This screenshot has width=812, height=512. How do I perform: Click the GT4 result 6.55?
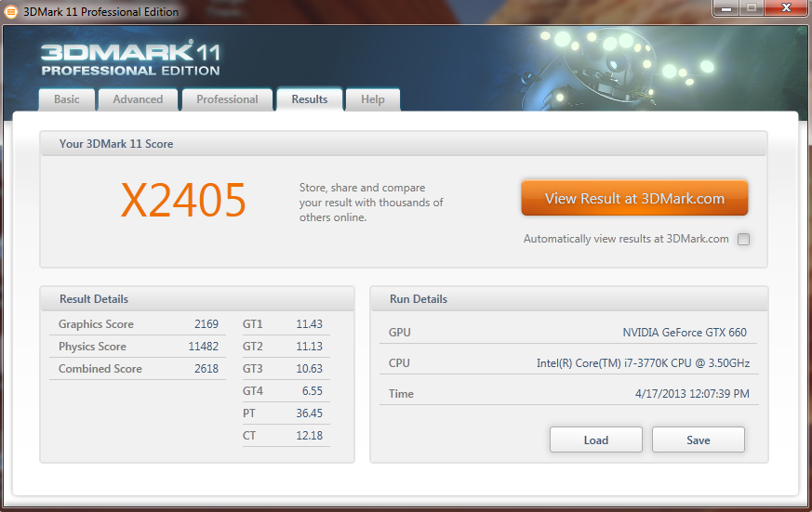click(x=313, y=391)
